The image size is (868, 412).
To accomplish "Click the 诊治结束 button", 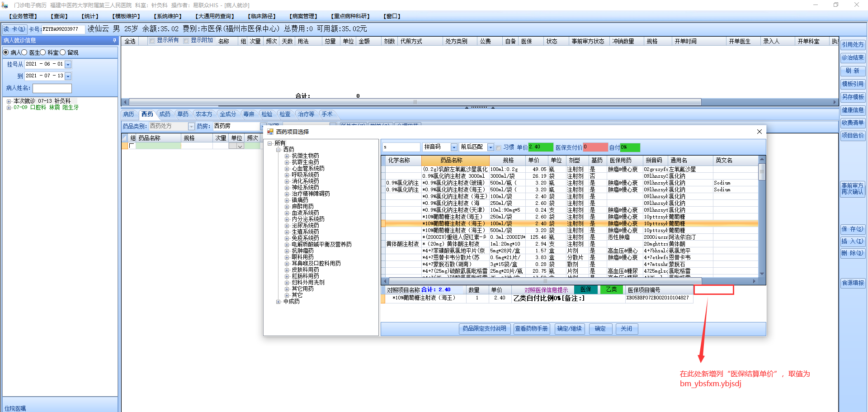I will pyautogui.click(x=853, y=58).
